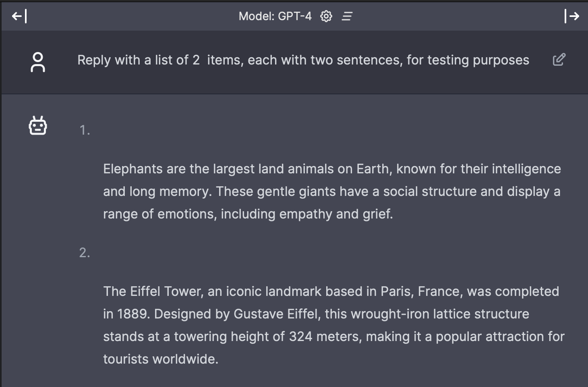Click the edit button on the user message

click(559, 59)
